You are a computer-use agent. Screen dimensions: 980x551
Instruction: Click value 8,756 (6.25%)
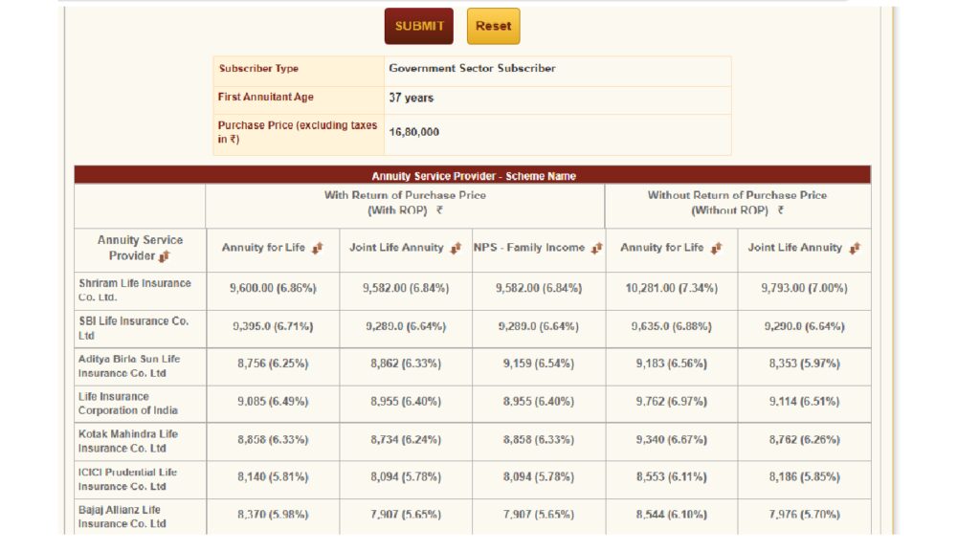(x=273, y=364)
